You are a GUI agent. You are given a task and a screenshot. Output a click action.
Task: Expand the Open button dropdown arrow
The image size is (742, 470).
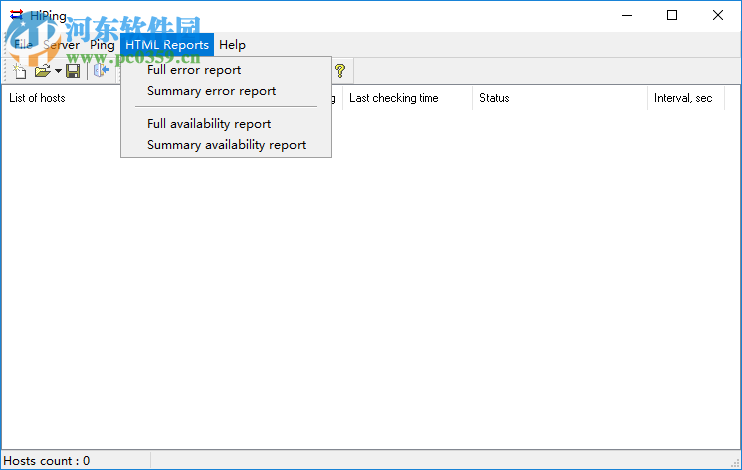click(58, 71)
